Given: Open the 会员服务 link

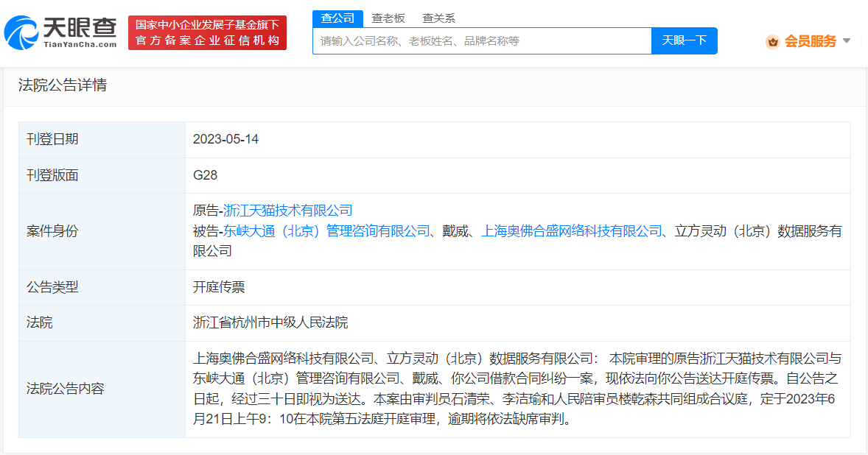Looking at the screenshot, I should coord(811,41).
